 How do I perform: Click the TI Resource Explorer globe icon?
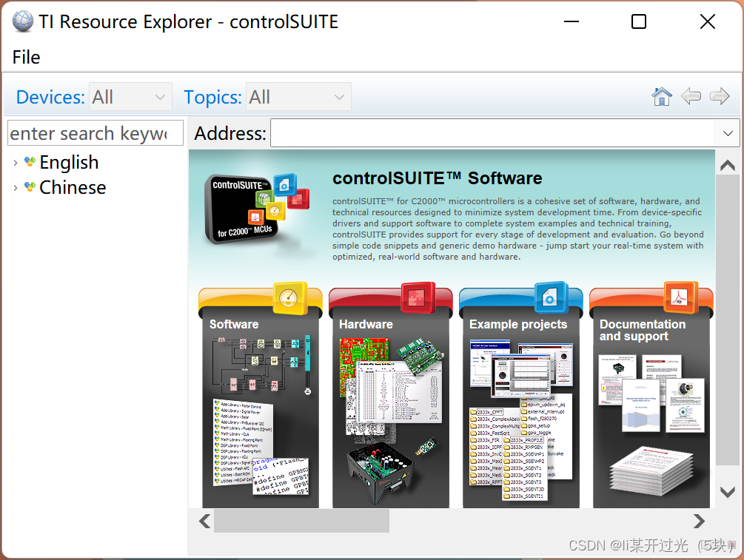[23, 21]
